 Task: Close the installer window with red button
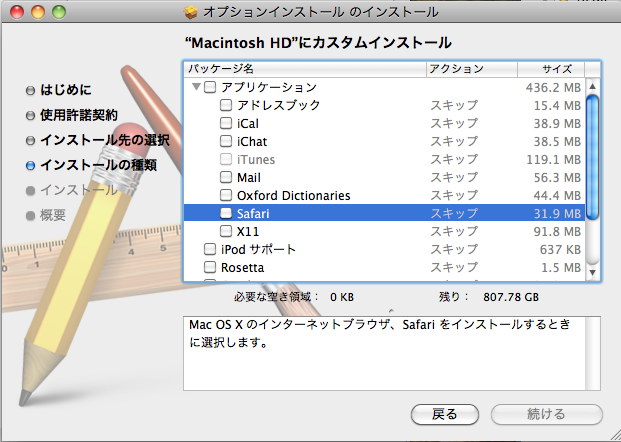click(17, 12)
